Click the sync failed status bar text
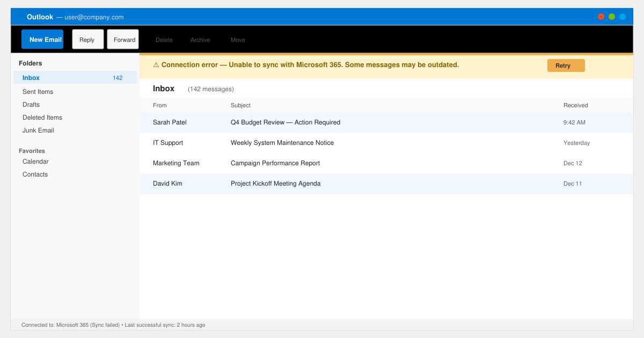Image resolution: width=644 pixels, height=338 pixels. [113, 325]
